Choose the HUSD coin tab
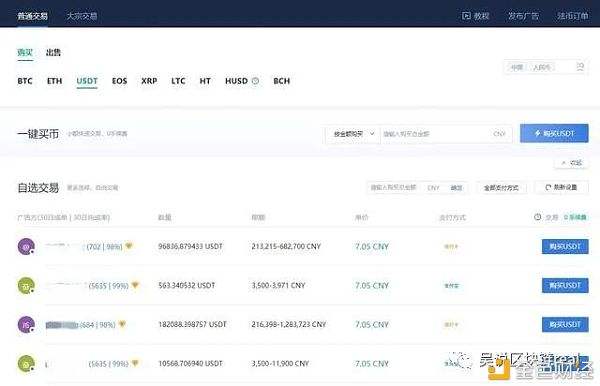This screenshot has width=600, height=386. click(236, 81)
